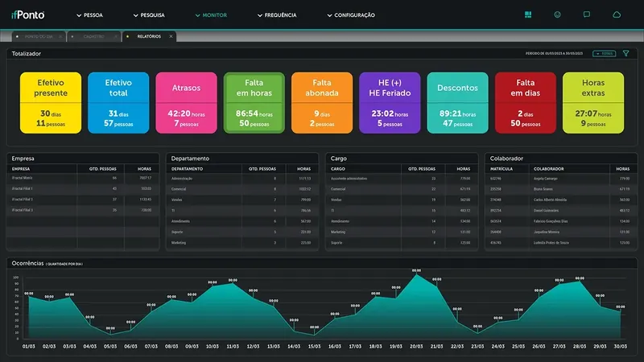Select the Comercial row in Cargo table
The width and height of the screenshot is (644, 362).
402,189
